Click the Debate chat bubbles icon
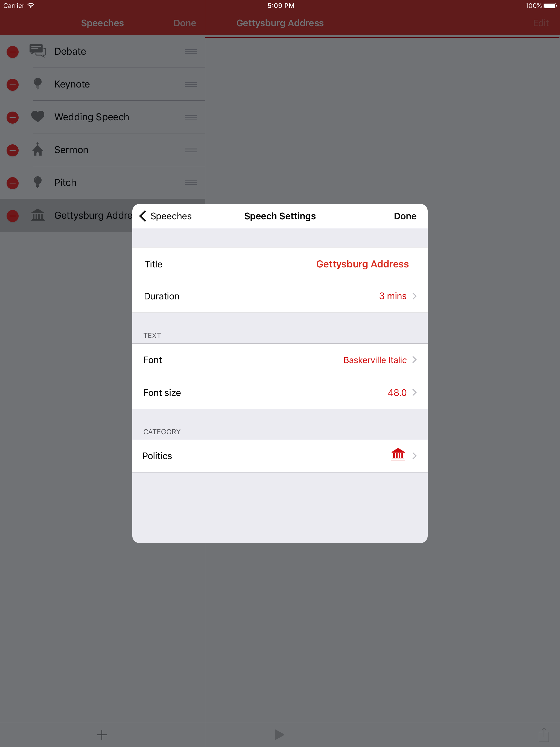 pos(37,51)
